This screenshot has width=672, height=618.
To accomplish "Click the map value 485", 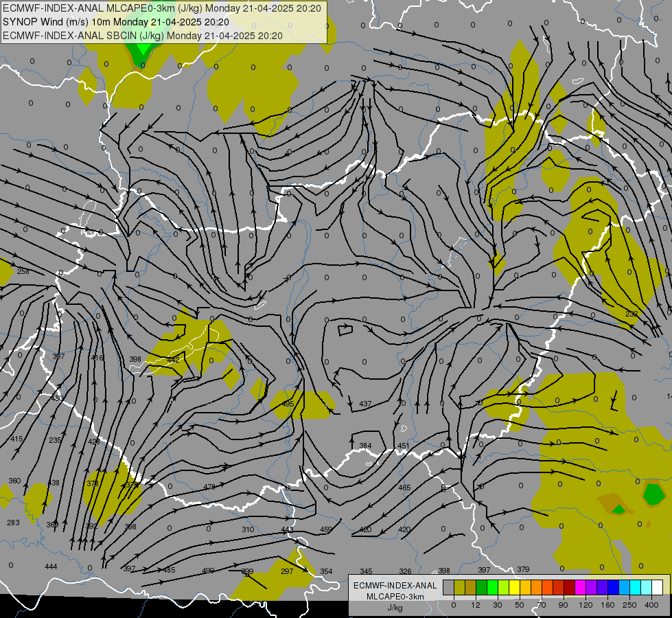I will 170,570.
